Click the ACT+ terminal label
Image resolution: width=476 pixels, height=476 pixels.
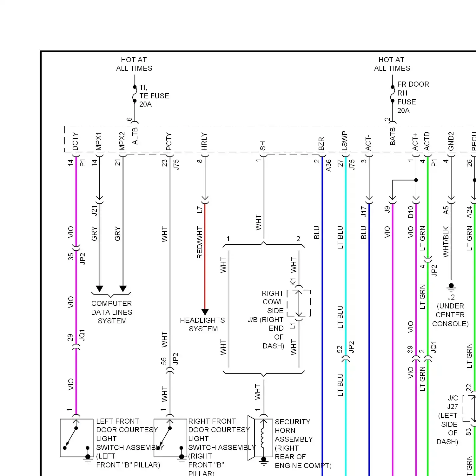click(x=415, y=142)
